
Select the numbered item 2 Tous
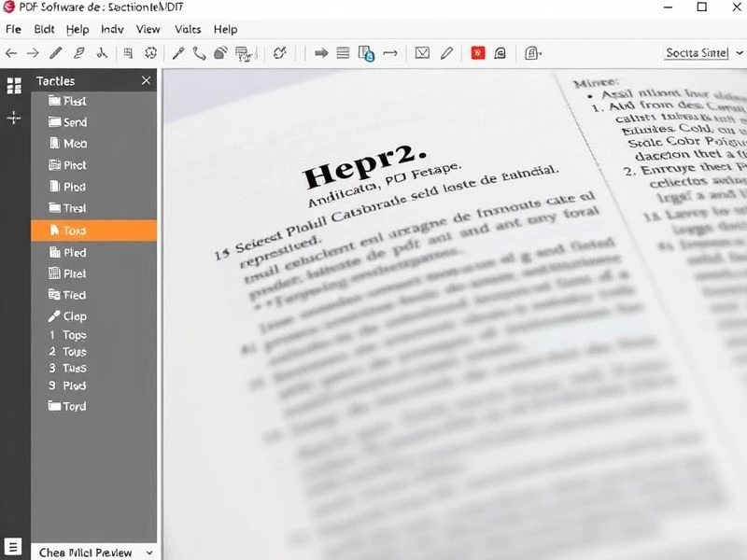click(94, 352)
